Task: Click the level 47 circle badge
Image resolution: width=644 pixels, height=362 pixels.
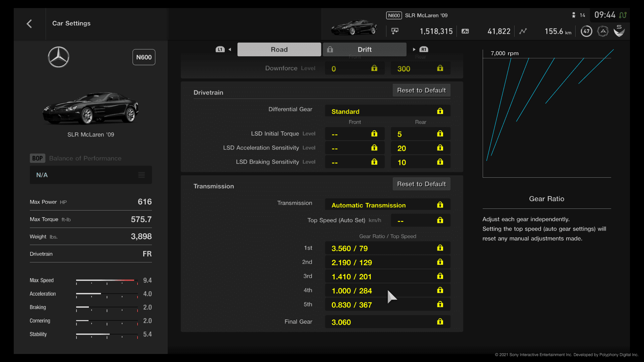Action: click(x=586, y=31)
